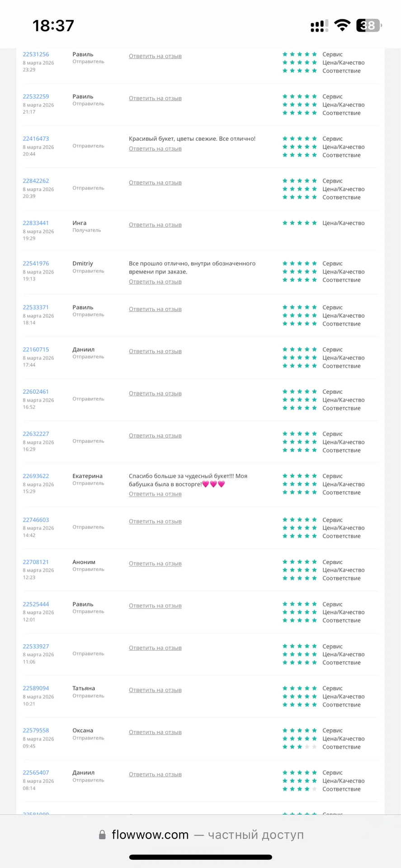Reply to Dmitriy's review about delivery time

coord(155,282)
